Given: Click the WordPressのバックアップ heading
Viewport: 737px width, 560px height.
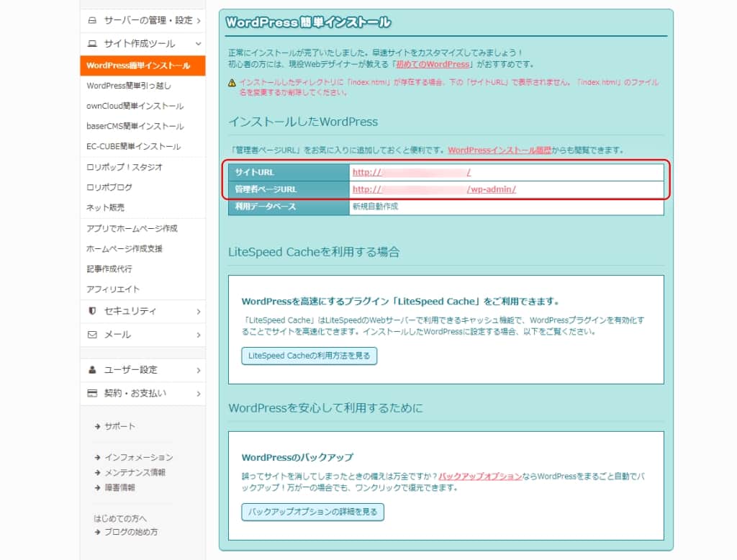Looking at the screenshot, I should 297,458.
